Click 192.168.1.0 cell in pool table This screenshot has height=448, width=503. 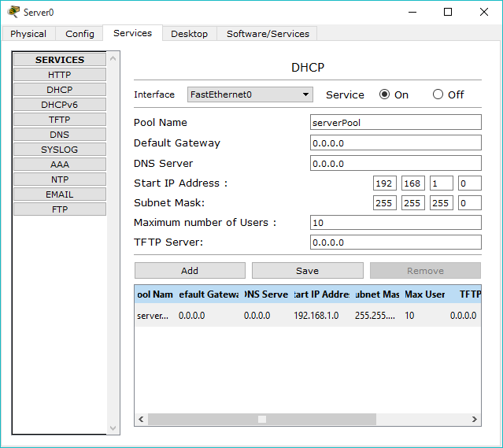tap(316, 316)
